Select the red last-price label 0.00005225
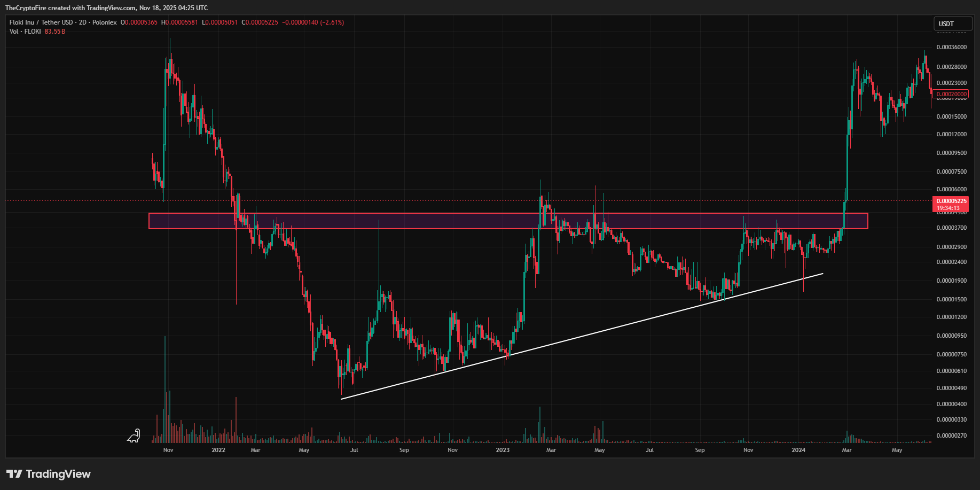The width and height of the screenshot is (980, 490). (952, 200)
